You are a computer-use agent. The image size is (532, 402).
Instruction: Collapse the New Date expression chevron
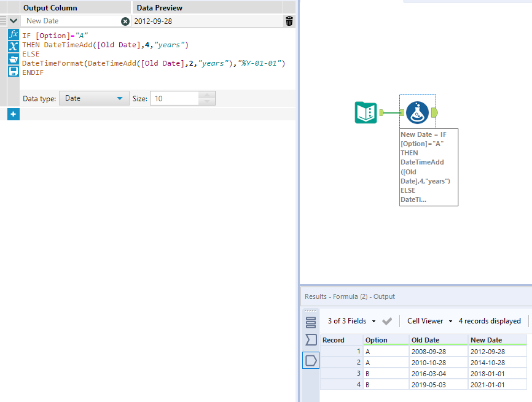tap(14, 21)
